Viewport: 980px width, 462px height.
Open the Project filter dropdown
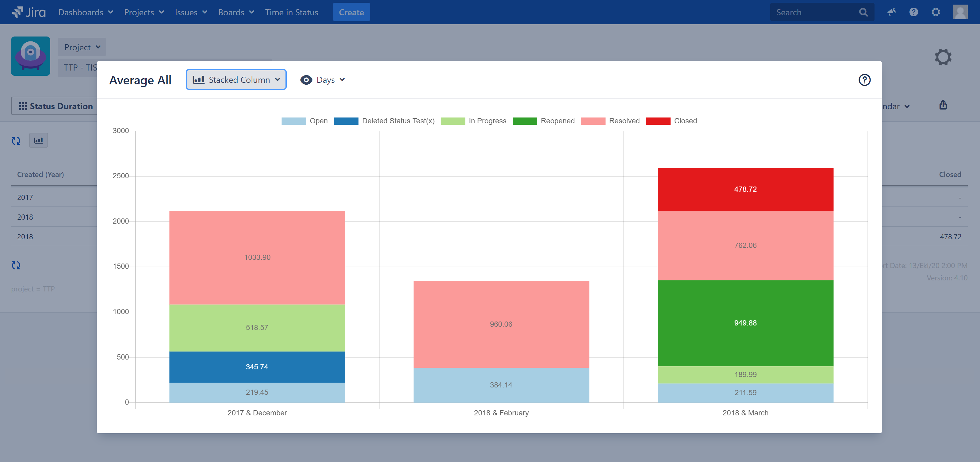(82, 47)
